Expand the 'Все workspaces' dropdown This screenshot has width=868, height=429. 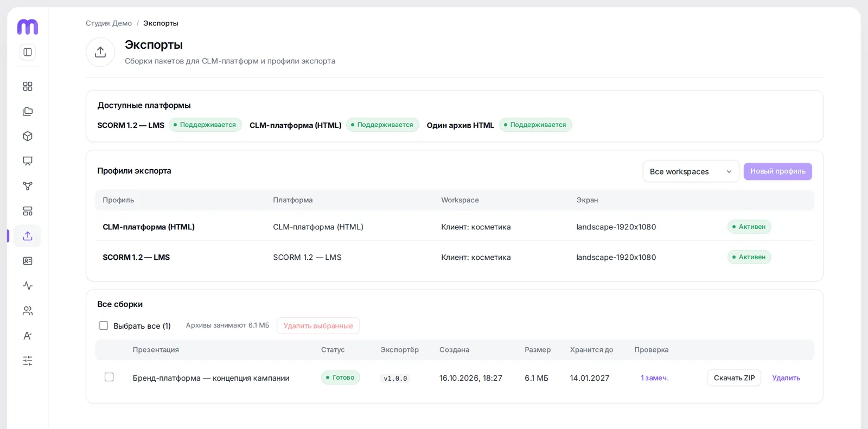(x=691, y=171)
